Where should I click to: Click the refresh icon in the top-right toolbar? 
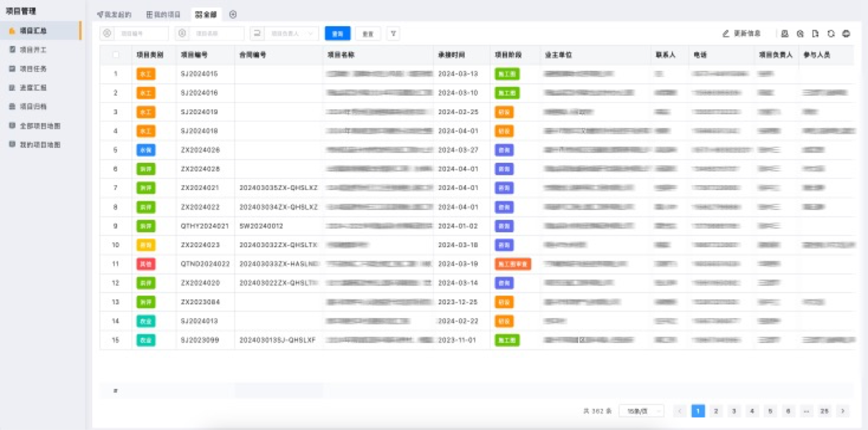click(831, 34)
